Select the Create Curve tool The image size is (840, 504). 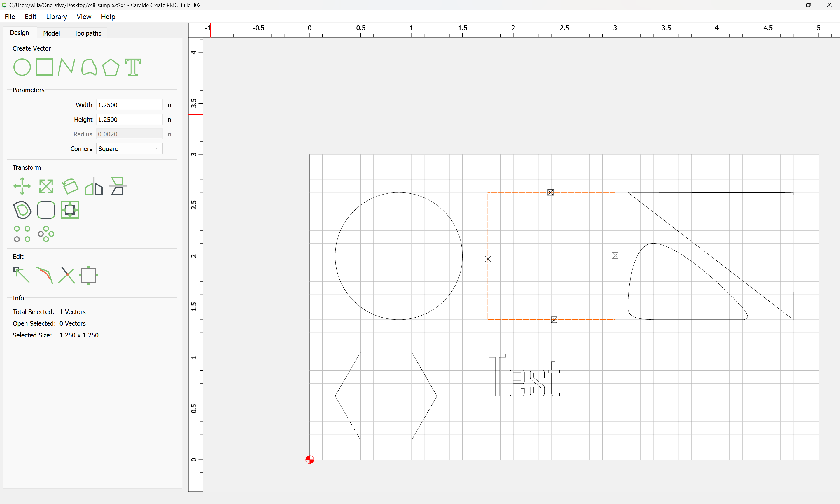click(89, 67)
